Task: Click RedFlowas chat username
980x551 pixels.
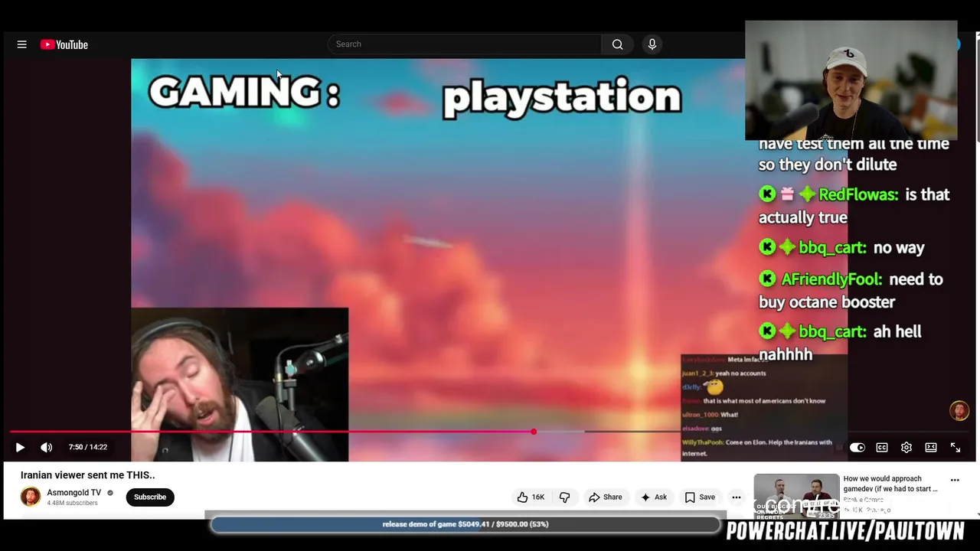Action: coord(858,194)
